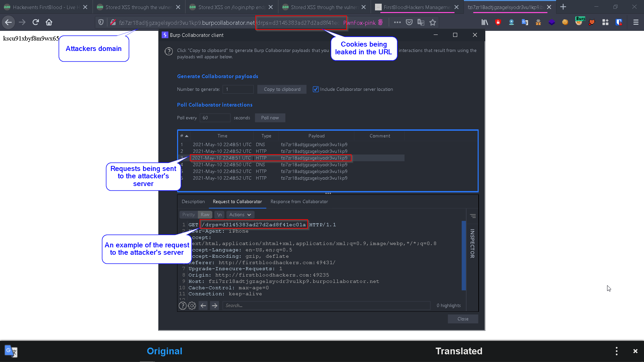The width and height of the screenshot is (644, 362).
Task: Click the red shield lock extension
Action: coord(498,22)
